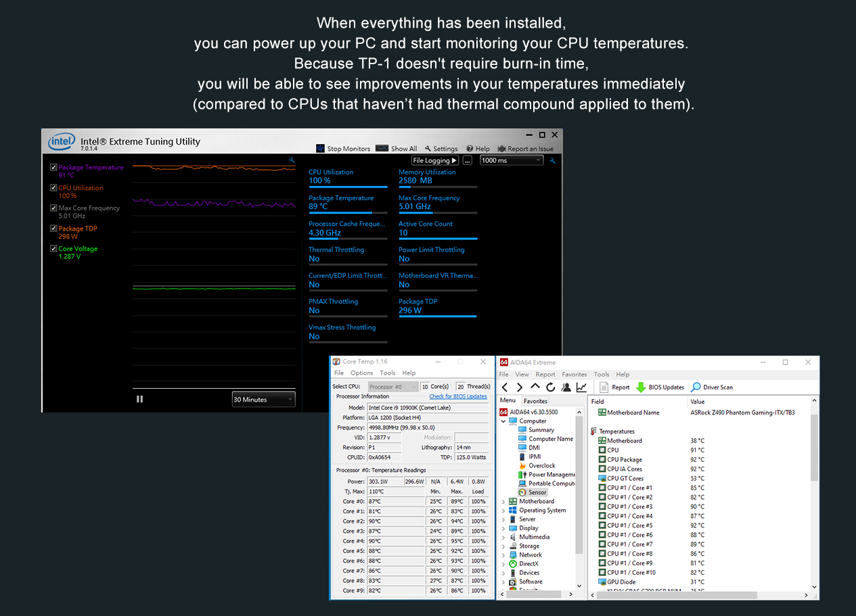The width and height of the screenshot is (856, 616).
Task: Uncheck the CPU Utilization graph checkbox
Action: (53, 188)
